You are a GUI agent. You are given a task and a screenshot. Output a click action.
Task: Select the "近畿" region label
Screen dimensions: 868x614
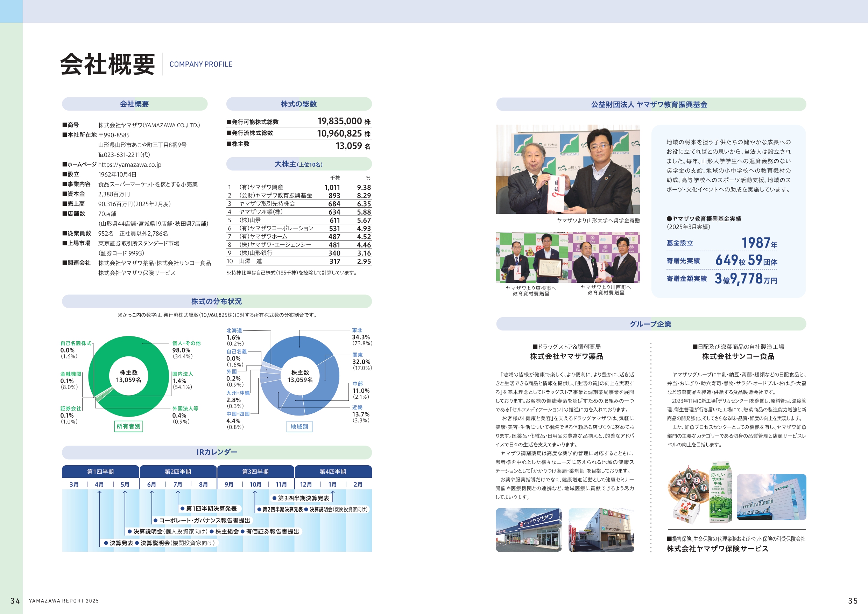(357, 407)
